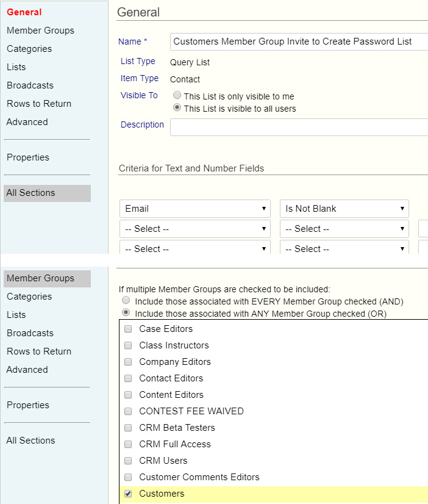Enable the Class Instructors member group
428x504 pixels.
click(x=128, y=345)
